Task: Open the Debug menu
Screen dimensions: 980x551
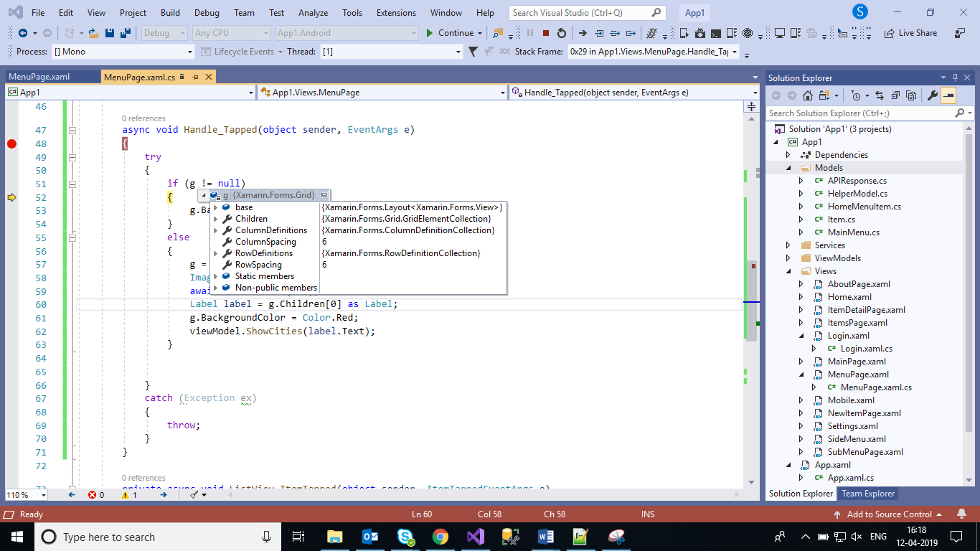Action: click(x=207, y=13)
